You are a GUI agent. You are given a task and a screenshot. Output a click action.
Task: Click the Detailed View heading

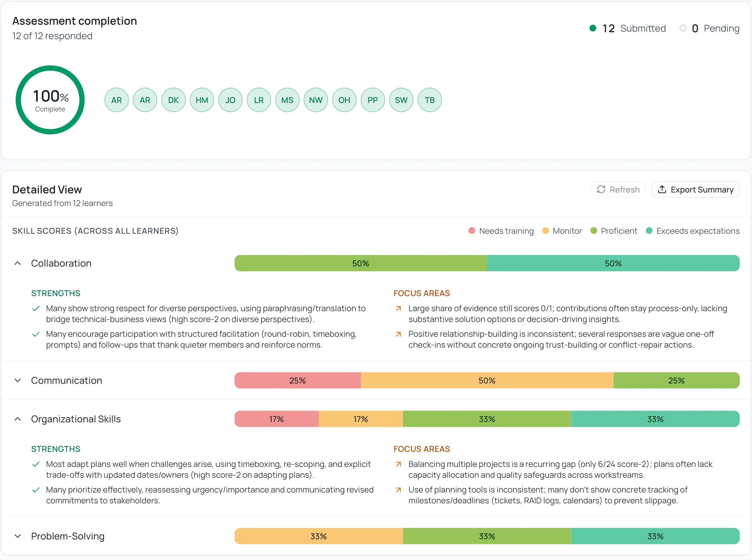47,189
